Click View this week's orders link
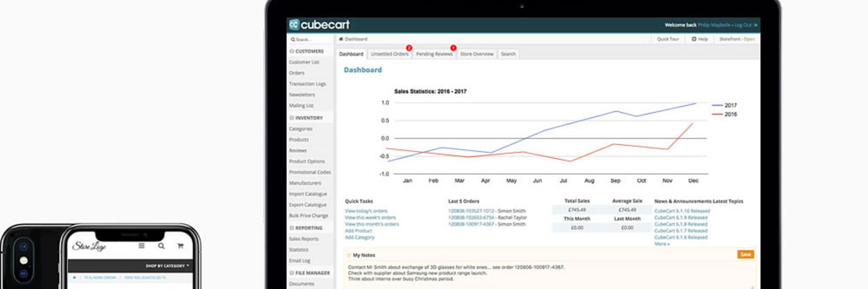 click(370, 218)
